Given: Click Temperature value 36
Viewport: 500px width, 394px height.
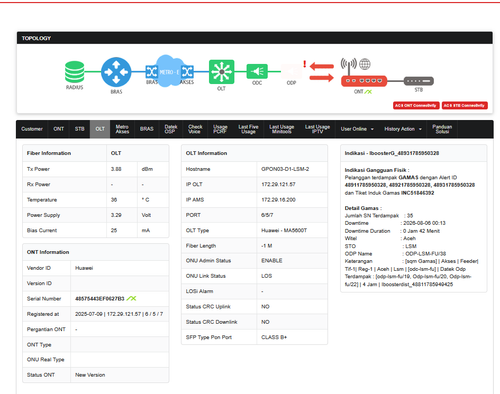Looking at the screenshot, I should click(x=114, y=200).
